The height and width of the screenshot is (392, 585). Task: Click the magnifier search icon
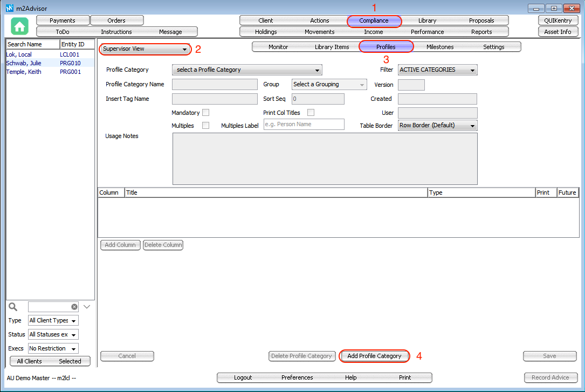tap(13, 307)
